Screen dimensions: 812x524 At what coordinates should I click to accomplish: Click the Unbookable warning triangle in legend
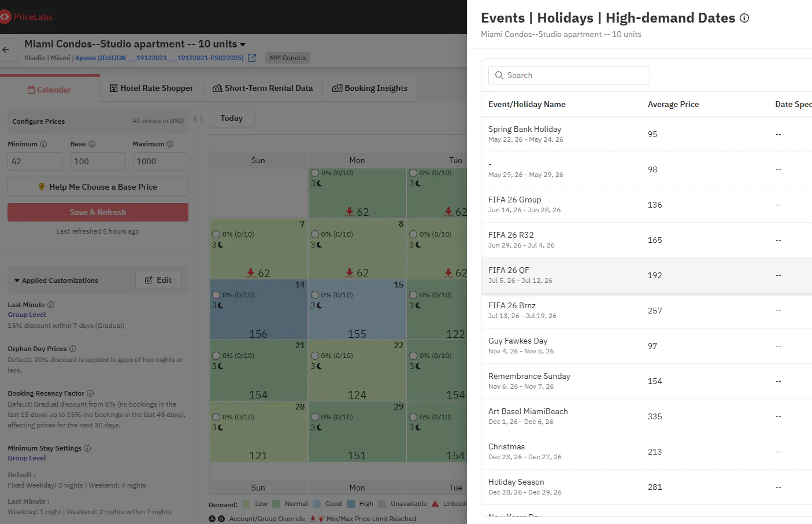pyautogui.click(x=435, y=504)
